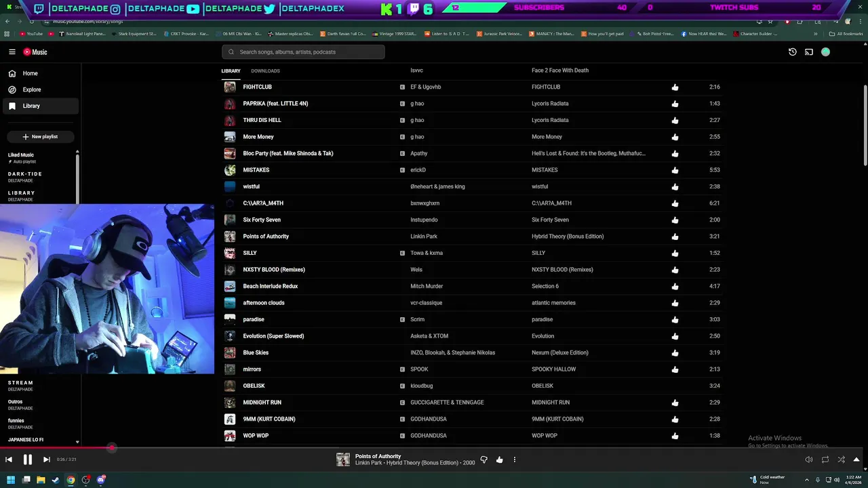The image size is (868, 488).
Task: Open Character Builder bookmark
Action: coord(754,33)
